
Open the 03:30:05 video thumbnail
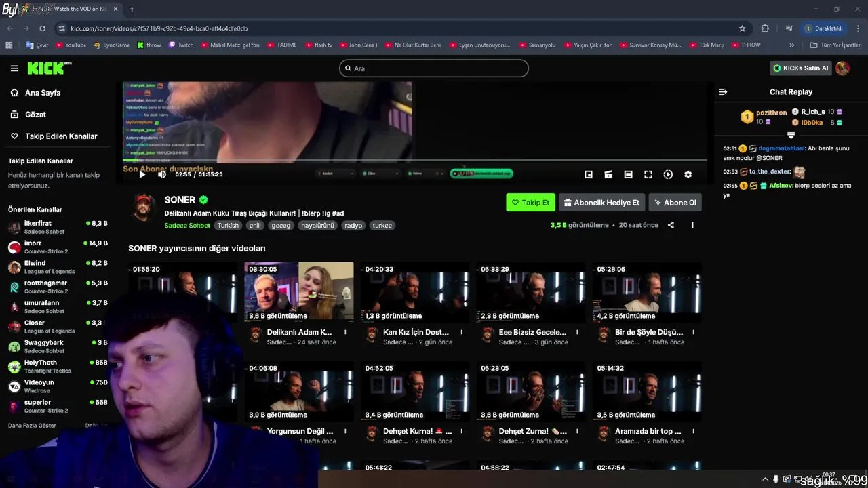(x=299, y=291)
